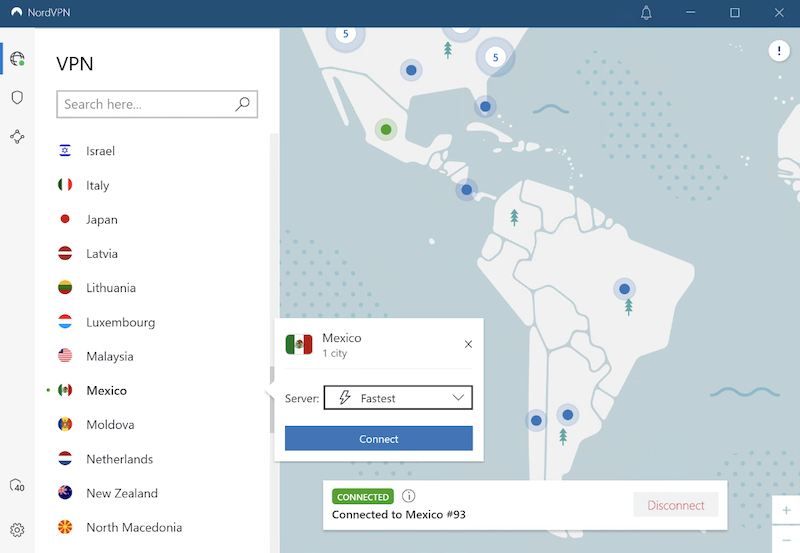The height and width of the screenshot is (553, 800).
Task: Select the Chile server map pin
Action: tap(536, 420)
